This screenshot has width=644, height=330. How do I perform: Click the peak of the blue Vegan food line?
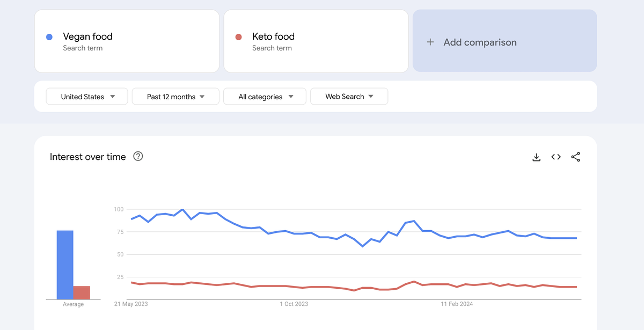[182, 210]
